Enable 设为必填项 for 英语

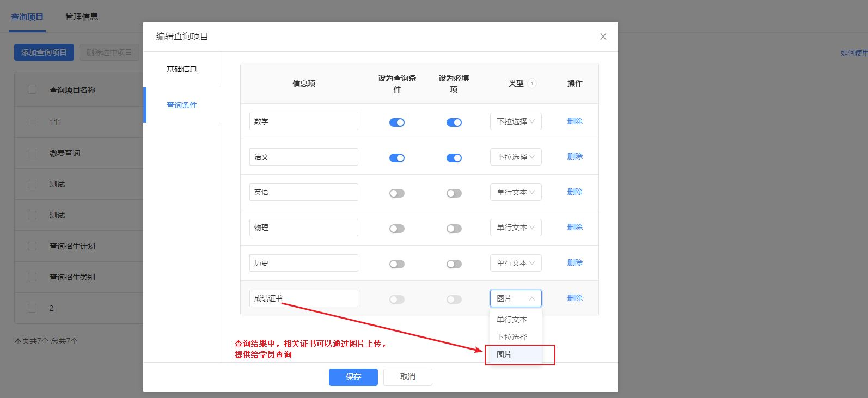click(454, 193)
